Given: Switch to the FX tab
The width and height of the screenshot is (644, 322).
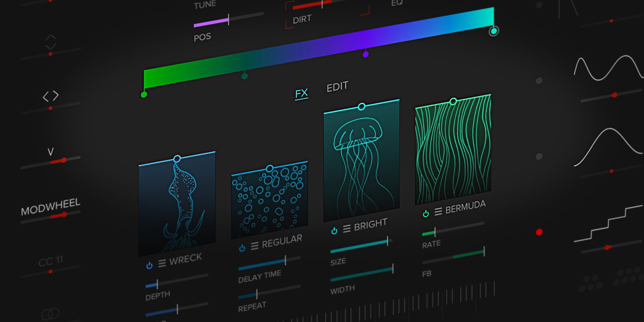Looking at the screenshot, I should click(301, 94).
